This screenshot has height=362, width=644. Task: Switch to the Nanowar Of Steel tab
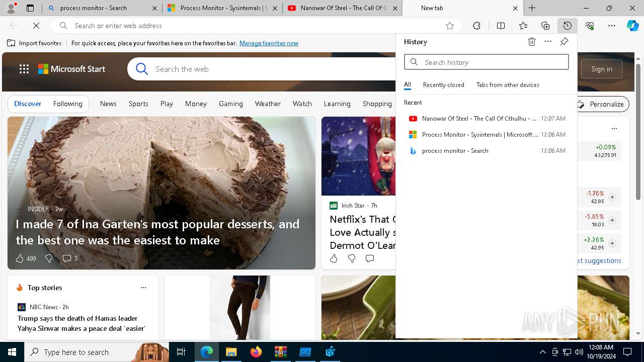pyautogui.click(x=342, y=8)
